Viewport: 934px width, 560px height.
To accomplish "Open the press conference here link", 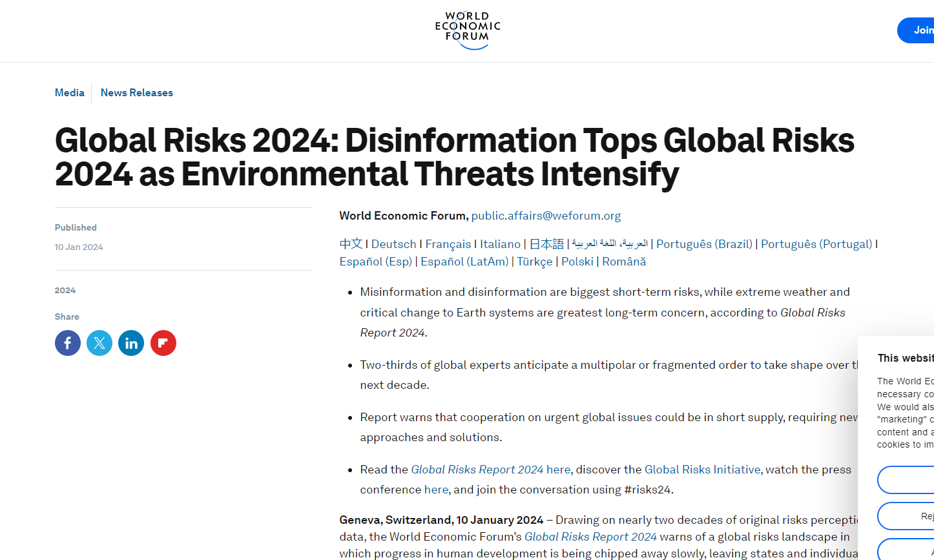I will [x=436, y=490].
